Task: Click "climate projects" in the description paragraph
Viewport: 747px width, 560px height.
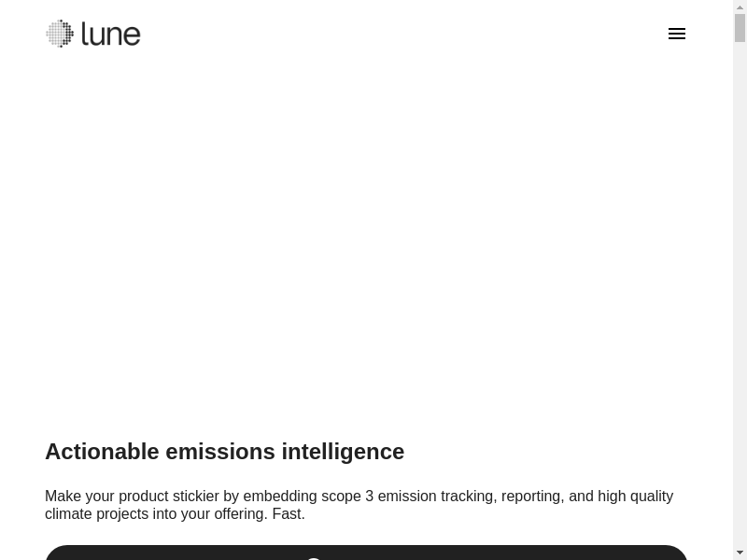Action: coord(96,514)
